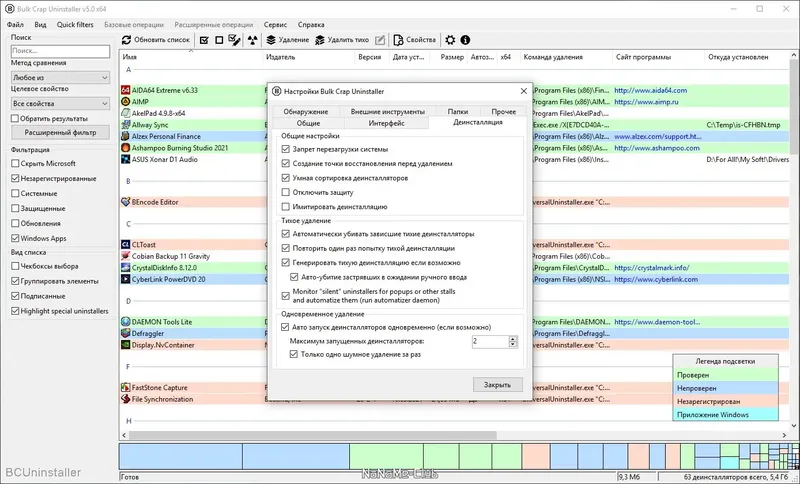Open the Все свойства target property dropdown
The image size is (800, 484).
coord(60,104)
